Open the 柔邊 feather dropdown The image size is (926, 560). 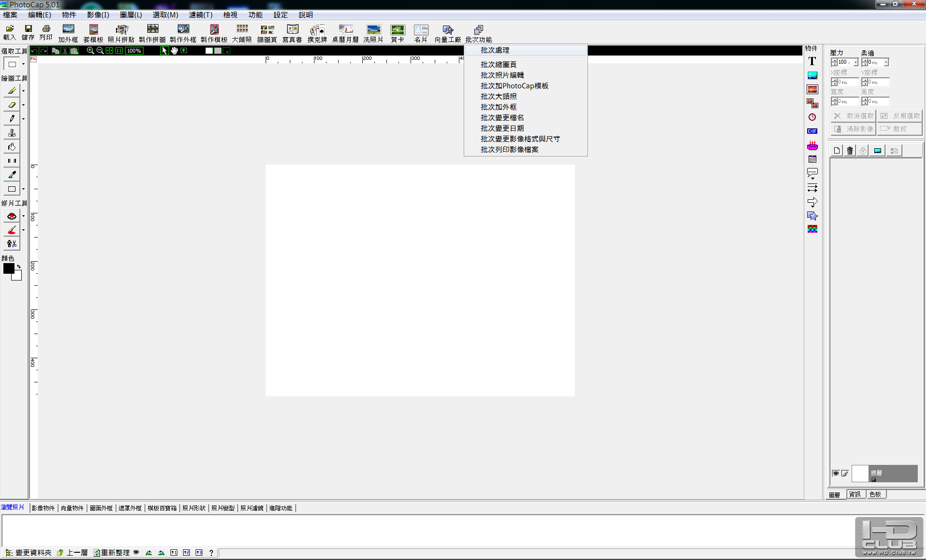pos(886,62)
